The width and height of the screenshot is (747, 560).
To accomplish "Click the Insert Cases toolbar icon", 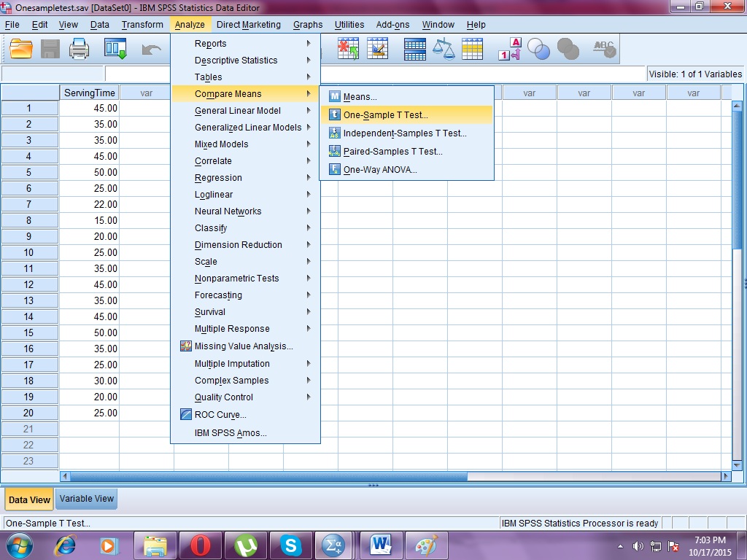I will tap(349, 49).
